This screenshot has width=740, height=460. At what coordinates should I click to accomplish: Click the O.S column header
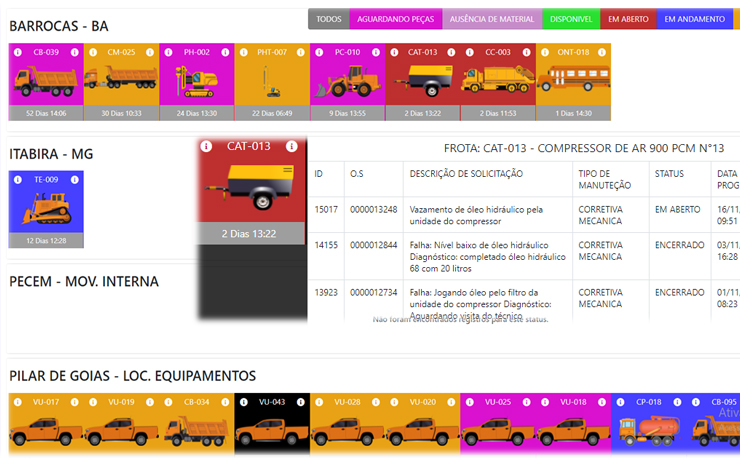pos(357,174)
